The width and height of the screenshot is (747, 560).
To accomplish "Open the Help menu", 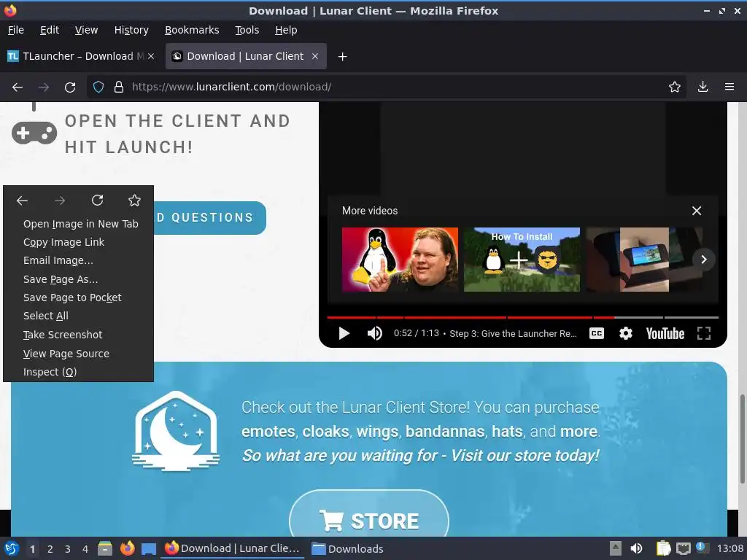I will point(286,30).
